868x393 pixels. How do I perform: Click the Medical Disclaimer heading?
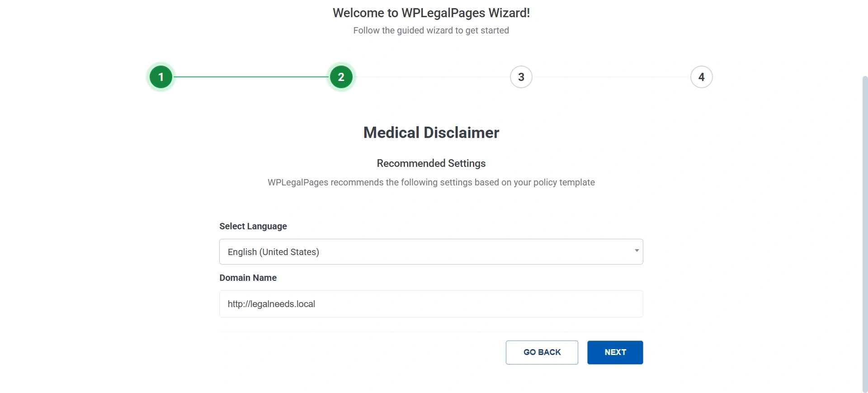click(431, 132)
